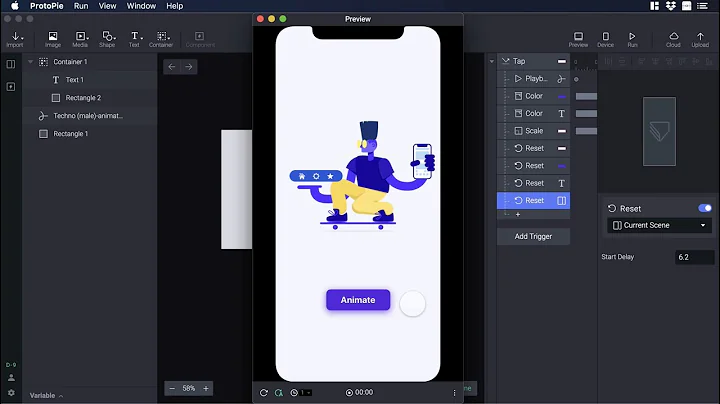Open the Apple menu
Screen dimensions: 720x404
(x=15, y=6)
